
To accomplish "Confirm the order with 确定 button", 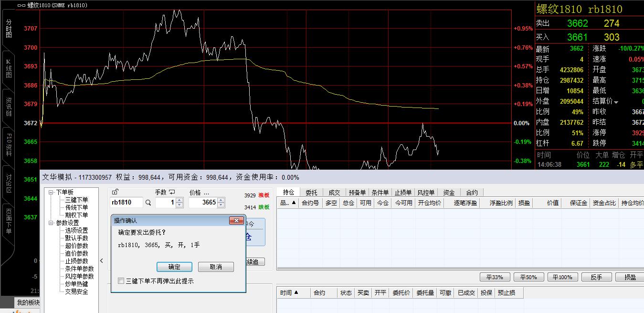I will [x=174, y=267].
